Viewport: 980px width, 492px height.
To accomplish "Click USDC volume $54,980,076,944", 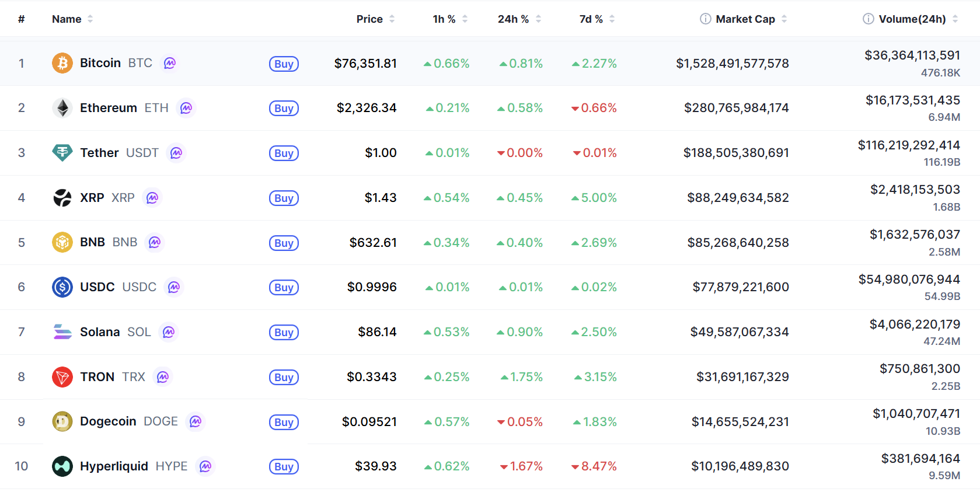I will click(x=909, y=279).
